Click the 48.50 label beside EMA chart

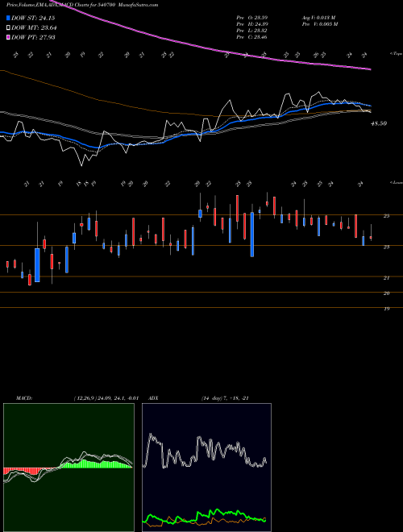[379, 124]
